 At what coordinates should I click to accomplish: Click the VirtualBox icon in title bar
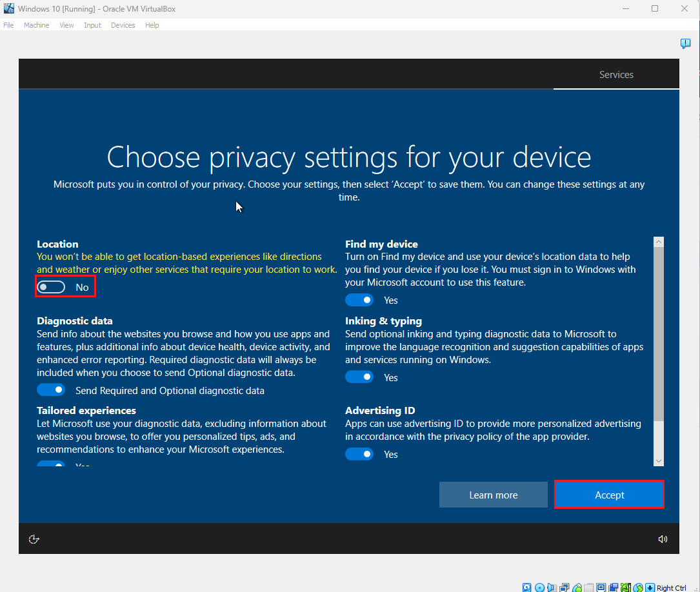[x=9, y=8]
